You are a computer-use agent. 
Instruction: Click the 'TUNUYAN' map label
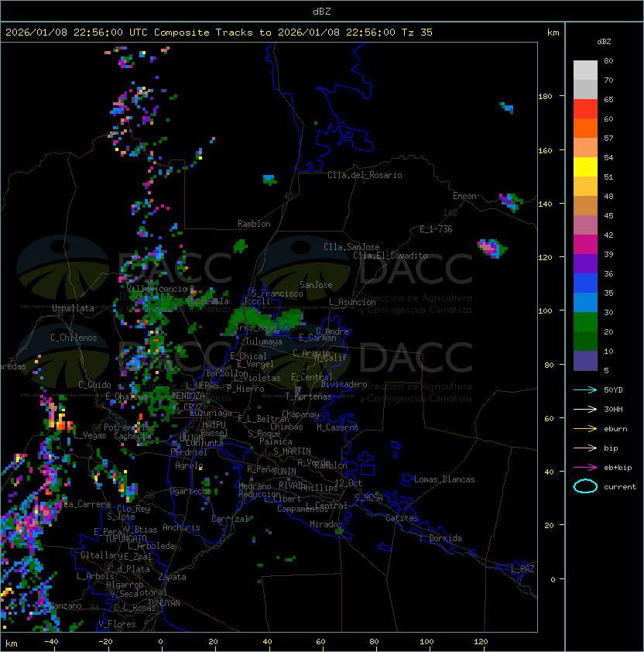(164, 603)
